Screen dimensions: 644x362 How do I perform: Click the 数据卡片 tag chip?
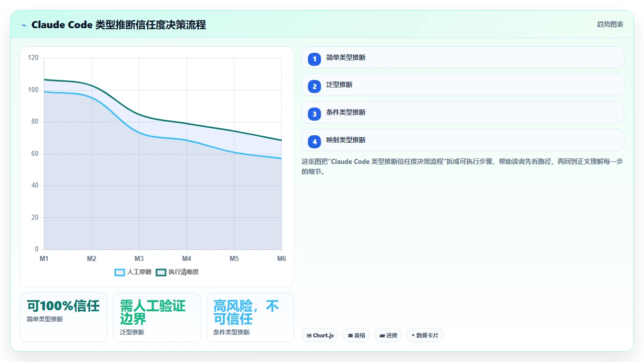click(425, 335)
